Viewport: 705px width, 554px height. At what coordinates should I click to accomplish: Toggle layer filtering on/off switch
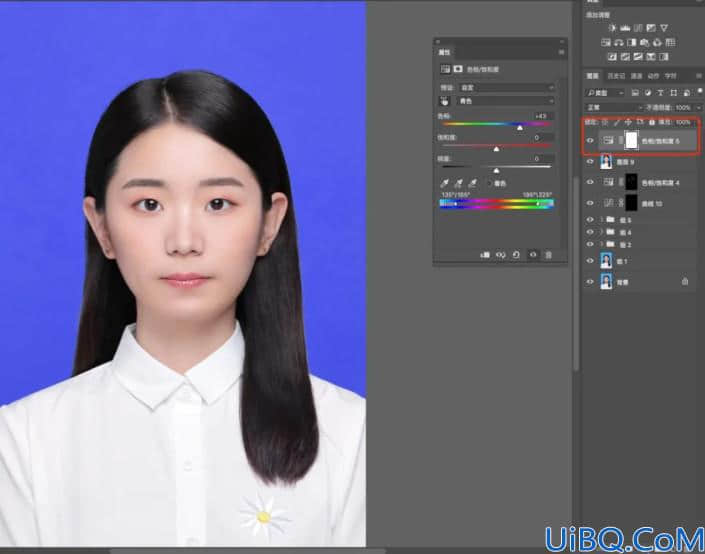click(x=700, y=91)
